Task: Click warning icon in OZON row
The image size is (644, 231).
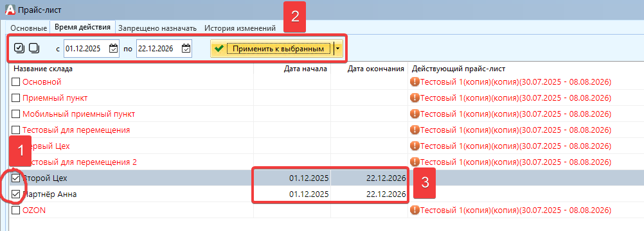Action: click(x=415, y=210)
